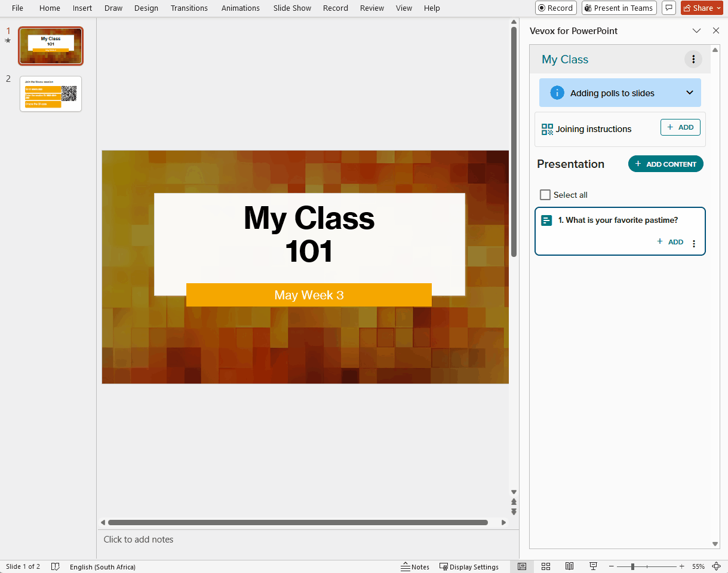
Task: Switch to Slide Sorter view icon
Action: (x=545, y=566)
